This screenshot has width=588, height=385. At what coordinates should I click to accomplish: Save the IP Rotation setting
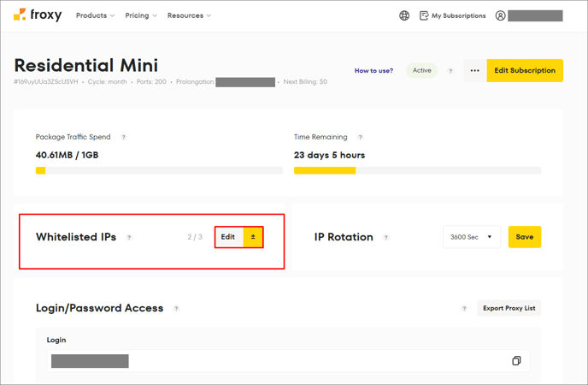(524, 237)
